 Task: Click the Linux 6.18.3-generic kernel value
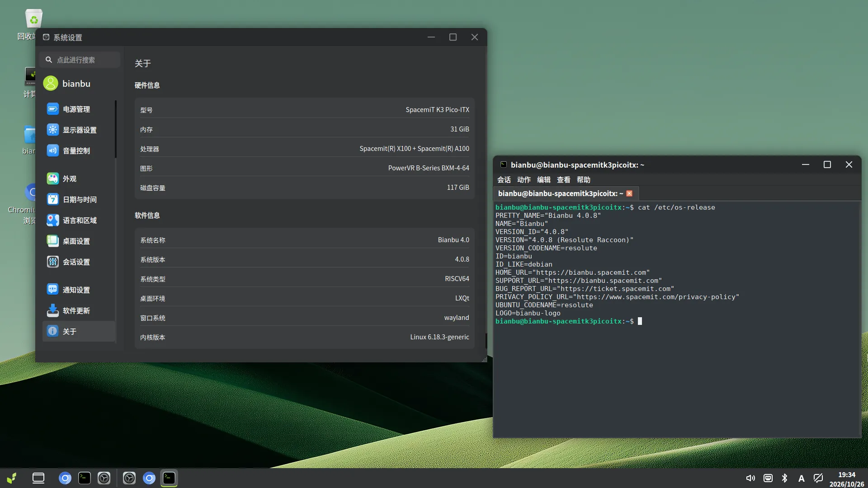(x=439, y=337)
